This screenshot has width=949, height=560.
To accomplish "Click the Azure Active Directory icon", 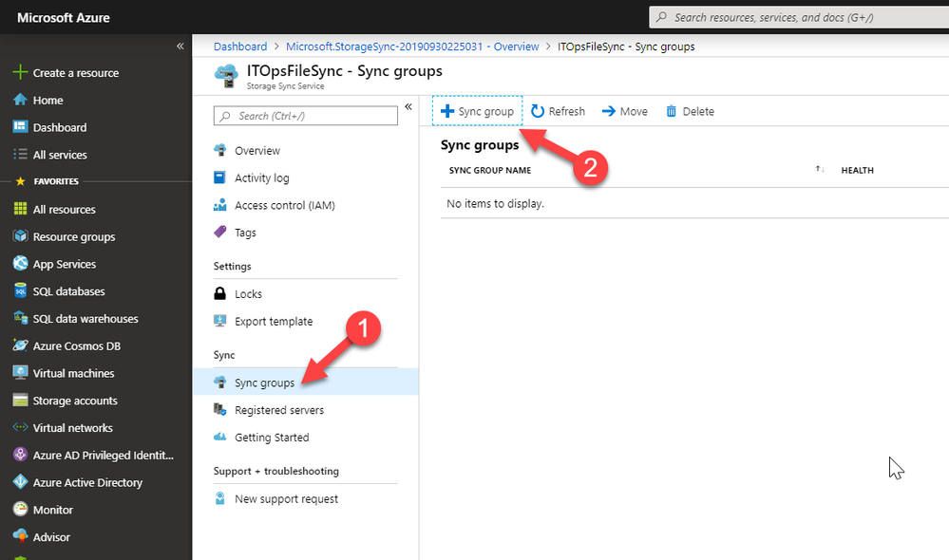I will (x=20, y=482).
